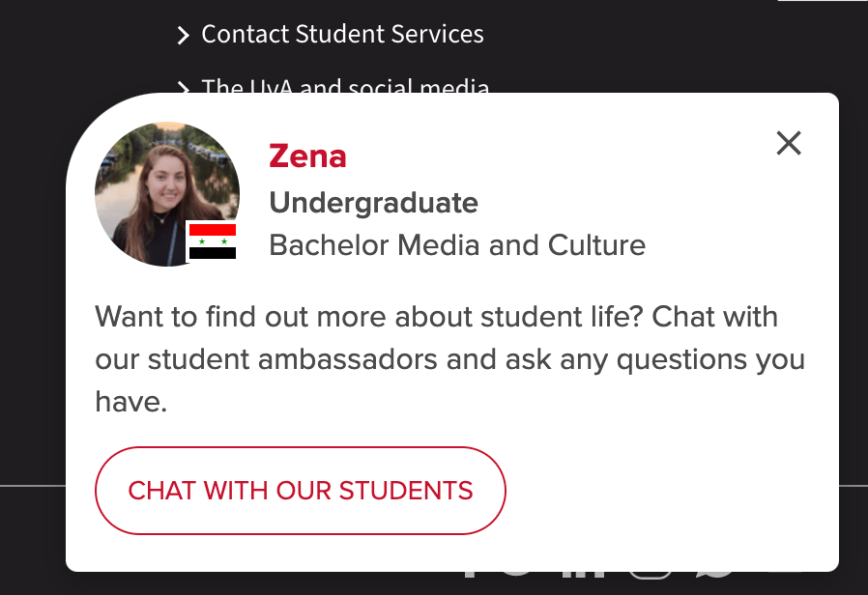Open the Facebook icon in footer

[471, 575]
